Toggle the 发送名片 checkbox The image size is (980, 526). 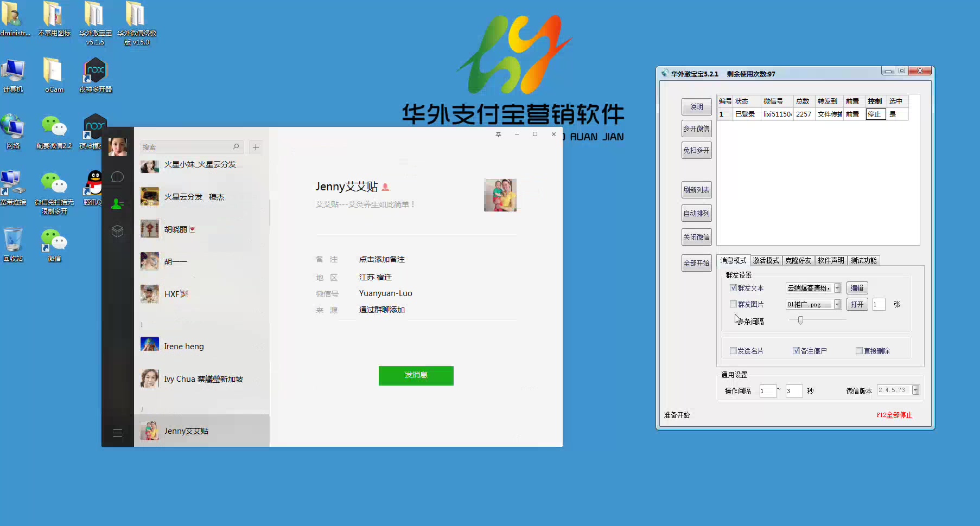click(733, 351)
